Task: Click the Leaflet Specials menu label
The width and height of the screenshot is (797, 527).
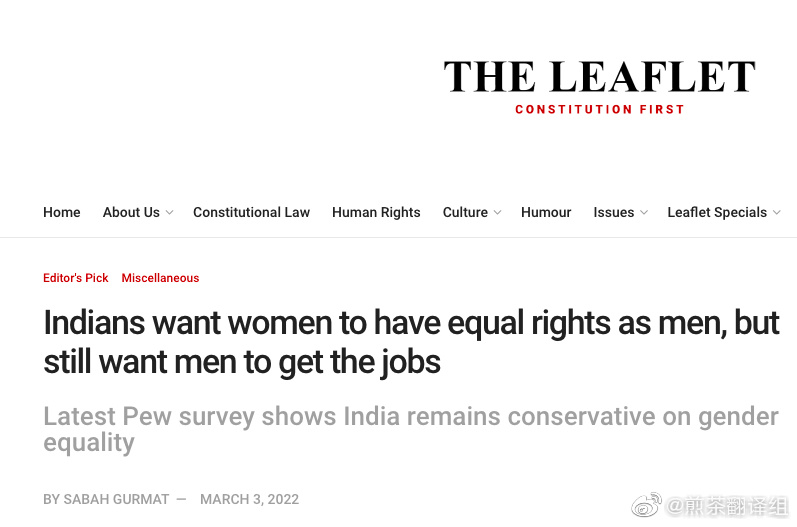Action: [717, 212]
